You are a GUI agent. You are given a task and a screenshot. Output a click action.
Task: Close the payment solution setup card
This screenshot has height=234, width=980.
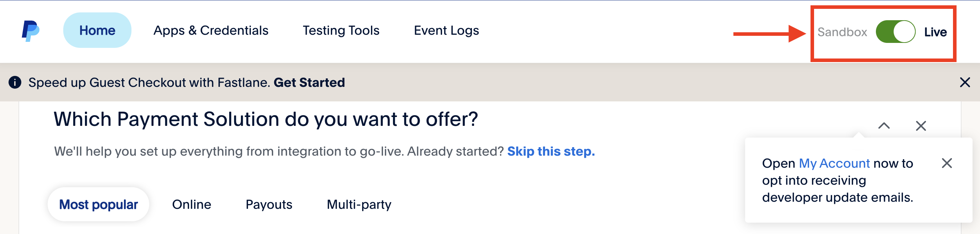point(921,126)
